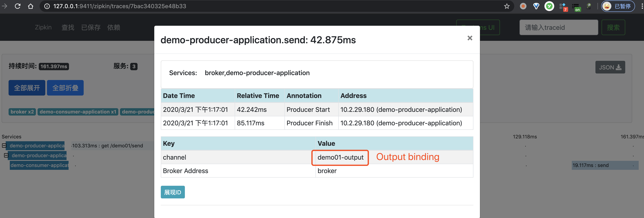This screenshot has height=218, width=644.
Task: Download the trace via the JSON button
Action: coord(610,67)
